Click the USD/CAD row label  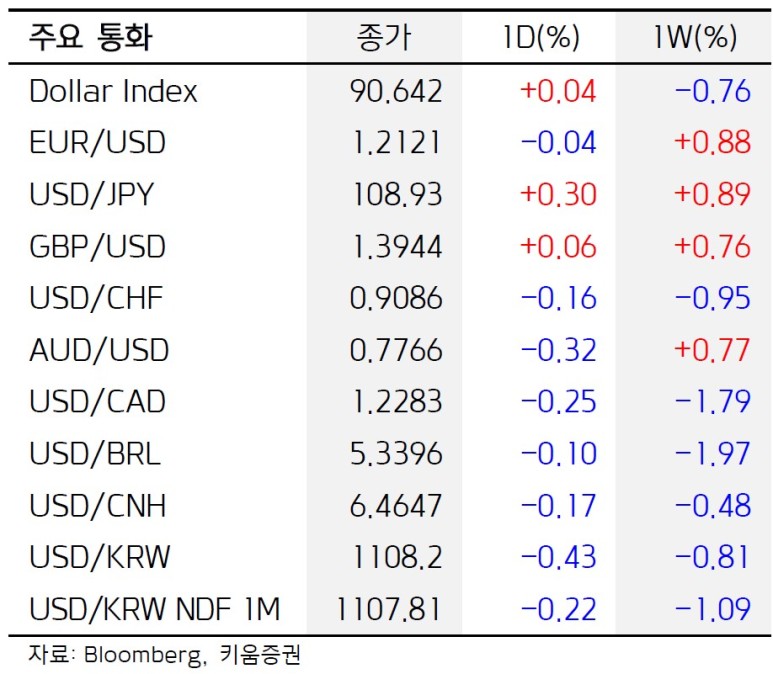97,401
